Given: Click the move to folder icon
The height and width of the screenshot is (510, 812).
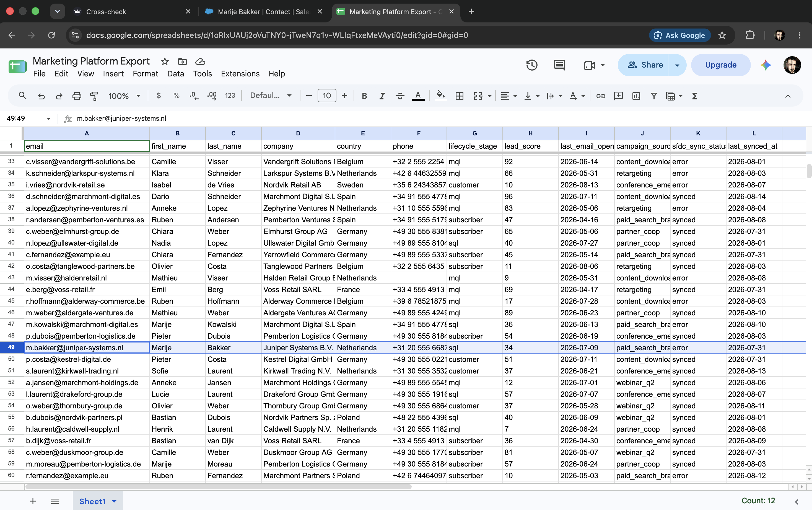Looking at the screenshot, I should (182, 61).
